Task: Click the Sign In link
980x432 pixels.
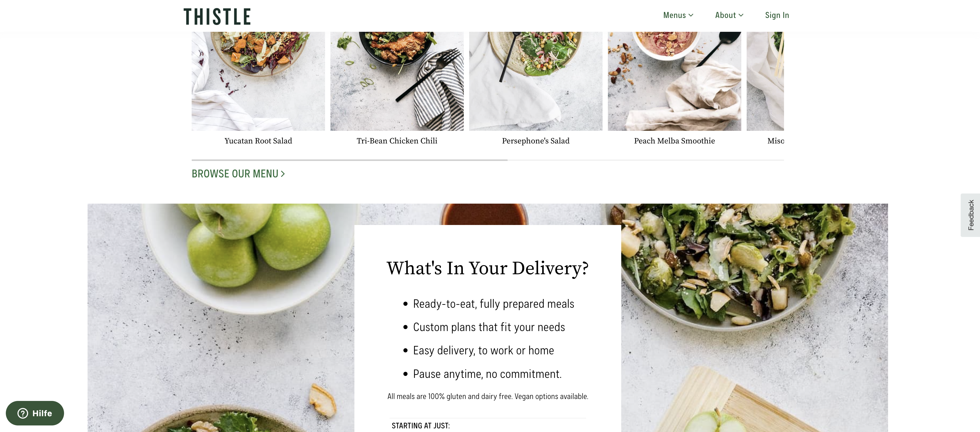Action: pos(777,15)
